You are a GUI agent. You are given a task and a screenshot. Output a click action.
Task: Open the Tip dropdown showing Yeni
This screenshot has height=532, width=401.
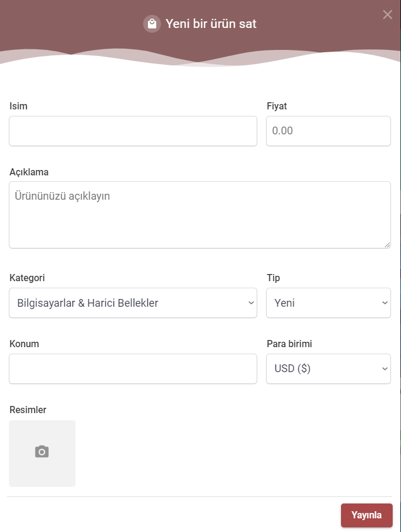[x=328, y=303]
